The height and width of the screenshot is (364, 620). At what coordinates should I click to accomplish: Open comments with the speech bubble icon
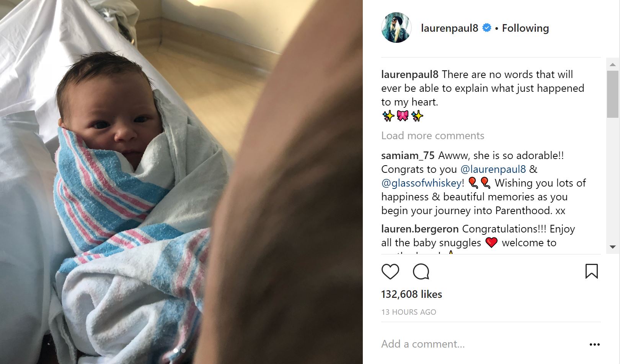tap(421, 271)
